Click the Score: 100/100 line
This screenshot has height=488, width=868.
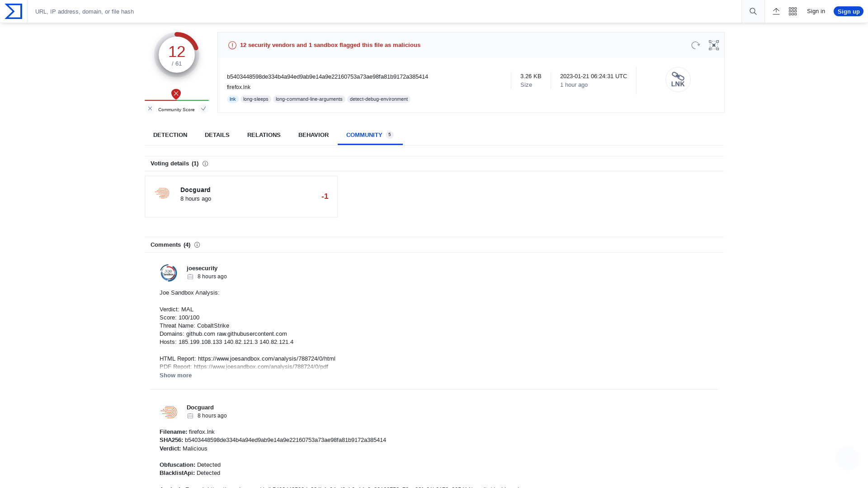[x=179, y=318]
